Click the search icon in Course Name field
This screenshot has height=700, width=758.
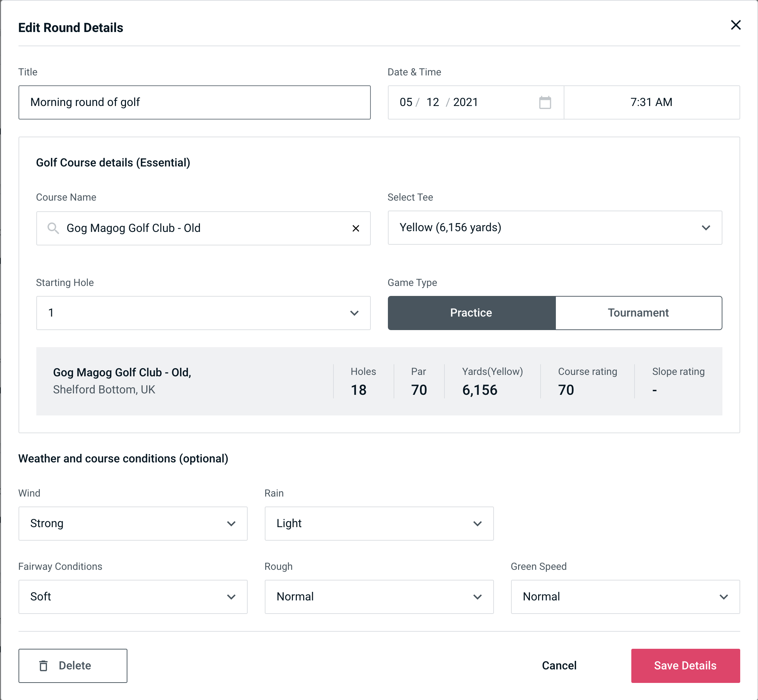(x=53, y=228)
